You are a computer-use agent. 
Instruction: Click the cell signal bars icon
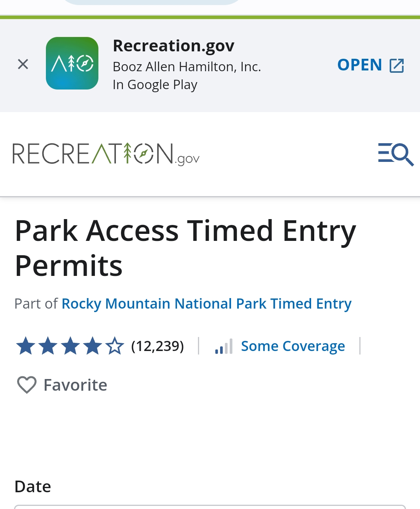pyautogui.click(x=224, y=346)
